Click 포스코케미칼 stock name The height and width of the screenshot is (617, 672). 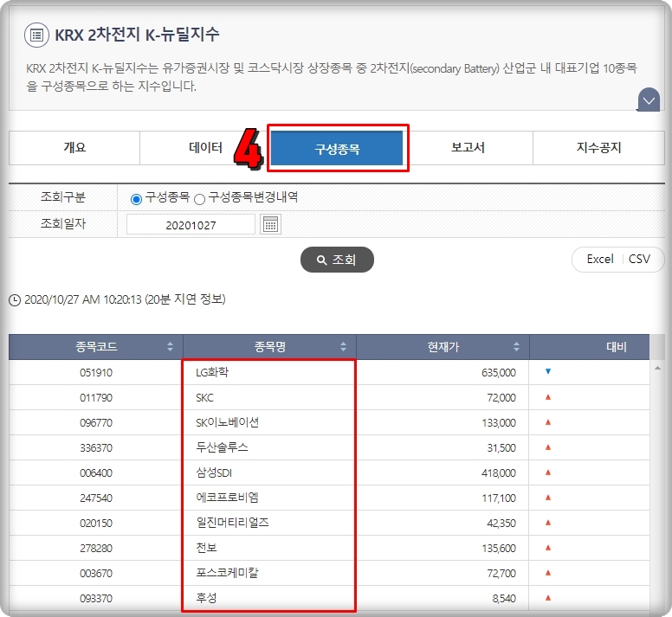(227, 573)
